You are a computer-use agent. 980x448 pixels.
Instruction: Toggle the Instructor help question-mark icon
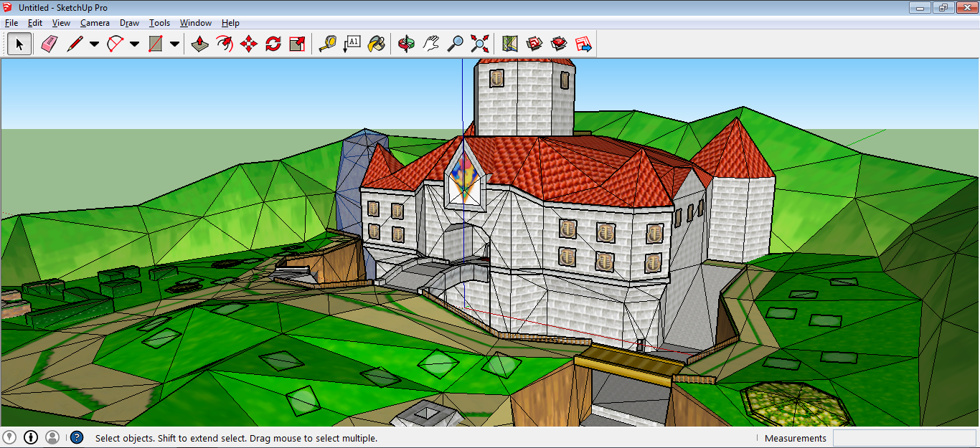(x=77, y=437)
